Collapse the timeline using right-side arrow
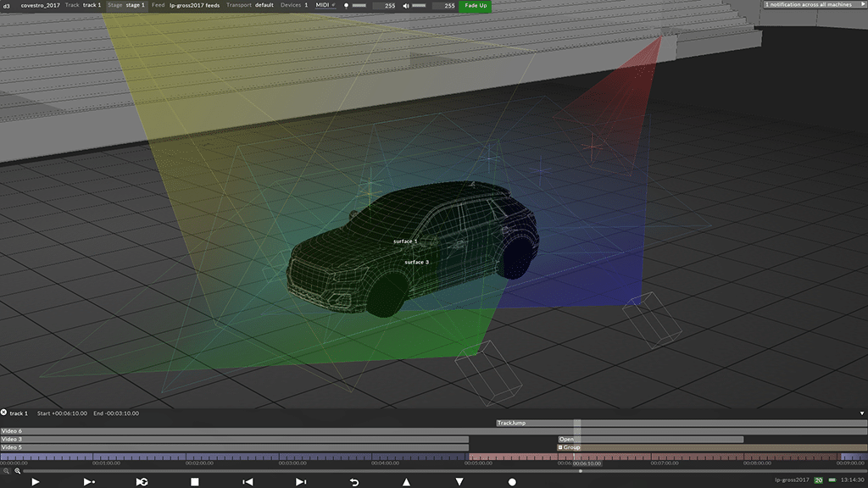Viewport: 868px width, 488px height. (861, 413)
